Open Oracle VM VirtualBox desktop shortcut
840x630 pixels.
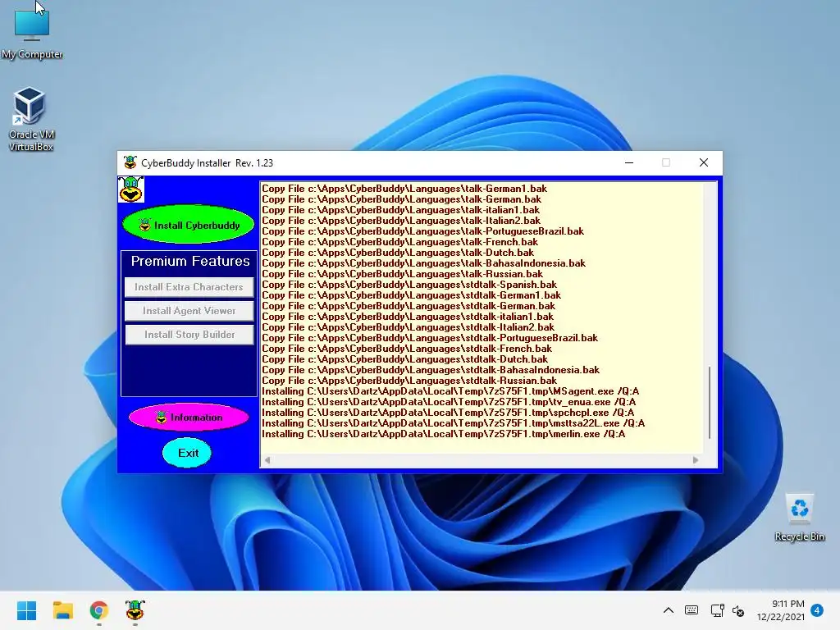(x=31, y=119)
